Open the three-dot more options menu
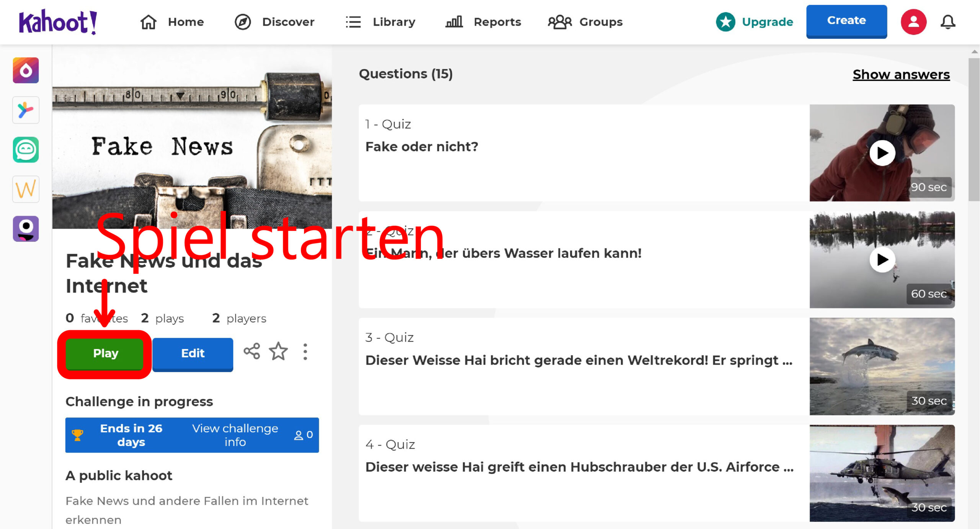The width and height of the screenshot is (980, 529). tap(305, 351)
